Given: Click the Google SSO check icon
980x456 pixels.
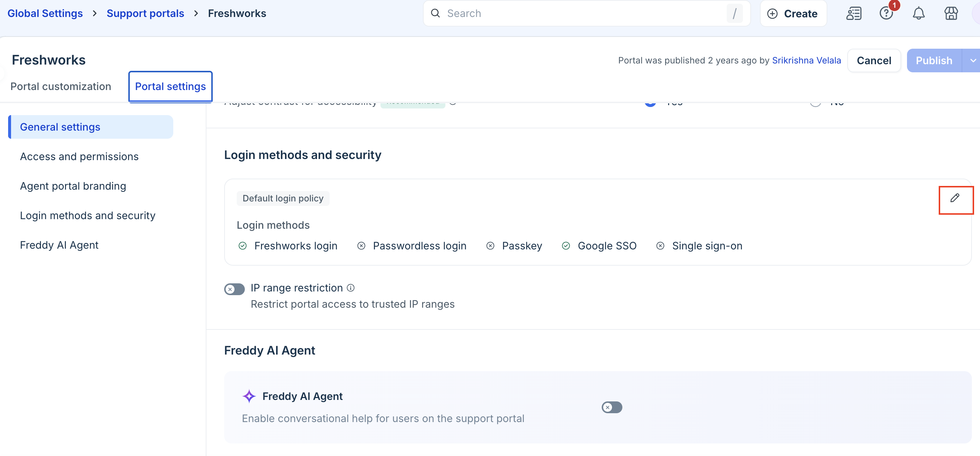Looking at the screenshot, I should pyautogui.click(x=566, y=246).
